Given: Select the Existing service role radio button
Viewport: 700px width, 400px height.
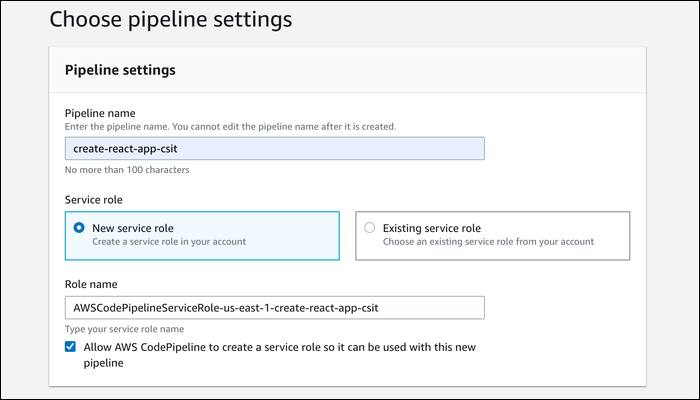Looking at the screenshot, I should tap(370, 228).
